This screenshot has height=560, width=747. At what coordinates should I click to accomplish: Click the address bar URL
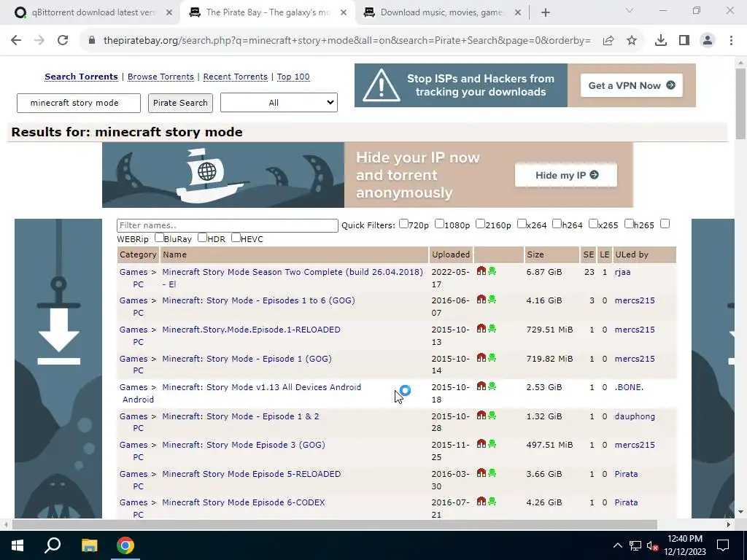click(x=347, y=41)
